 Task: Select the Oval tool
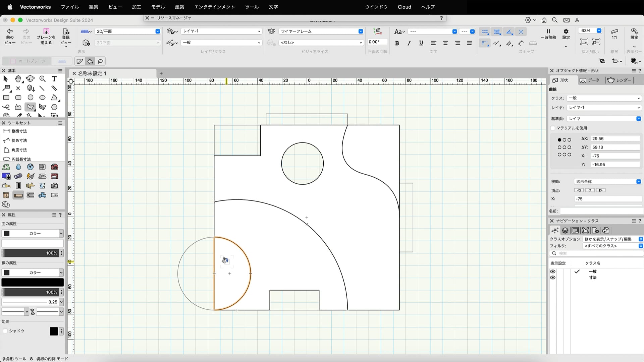(x=43, y=98)
